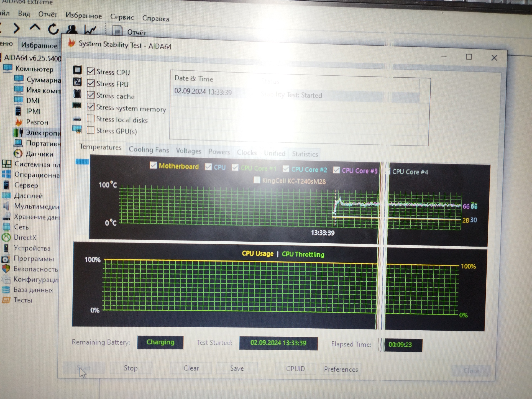Viewport: 532px width, 399px height.
Task: Click the Суммарная информация monitor icon
Action: 19,79
